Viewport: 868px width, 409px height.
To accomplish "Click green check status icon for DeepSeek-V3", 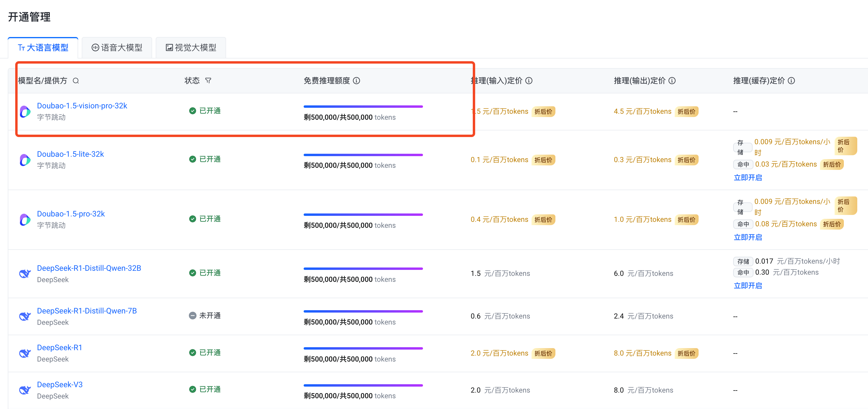I will [x=192, y=389].
